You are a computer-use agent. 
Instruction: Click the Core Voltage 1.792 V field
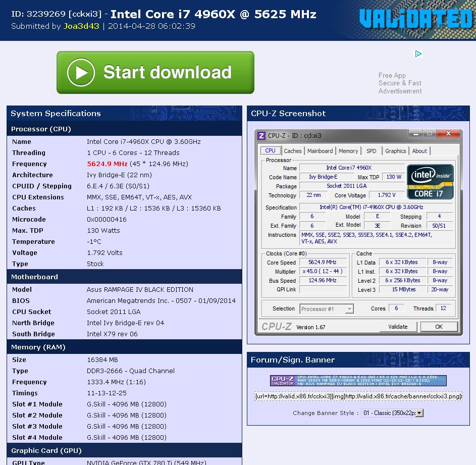point(387,195)
